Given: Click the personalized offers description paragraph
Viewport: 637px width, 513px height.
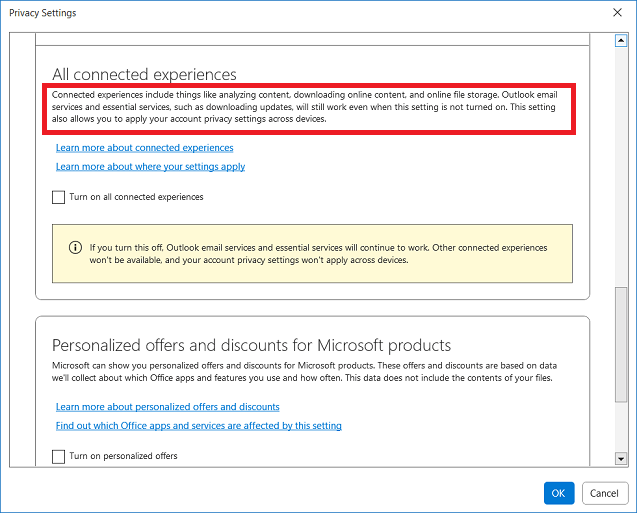Looking at the screenshot, I should [x=304, y=372].
